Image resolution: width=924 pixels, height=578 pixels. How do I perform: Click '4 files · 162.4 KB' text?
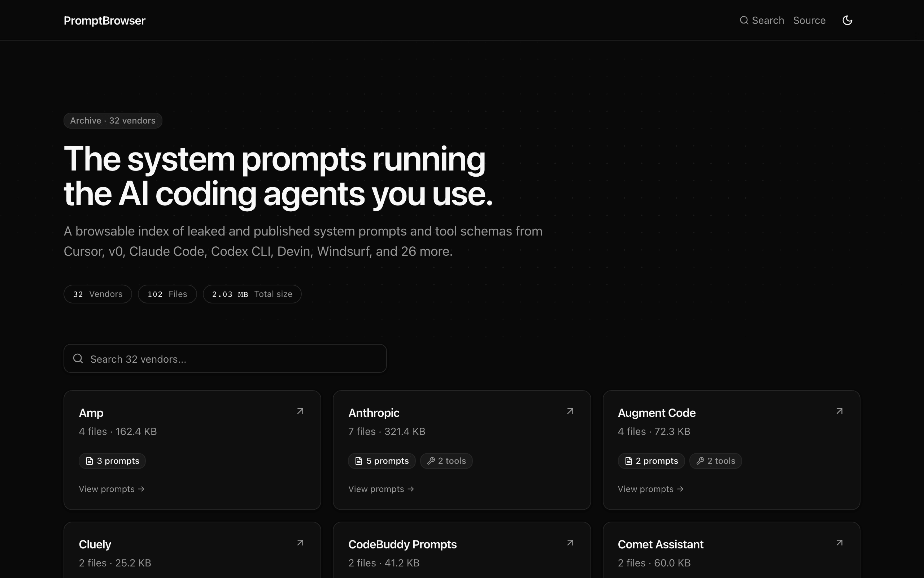[118, 432]
